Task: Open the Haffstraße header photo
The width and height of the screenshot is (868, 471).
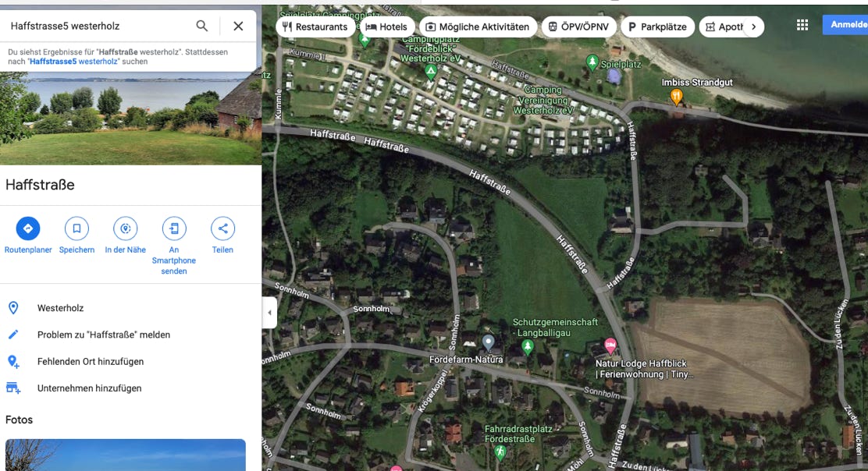Action: coord(130,118)
